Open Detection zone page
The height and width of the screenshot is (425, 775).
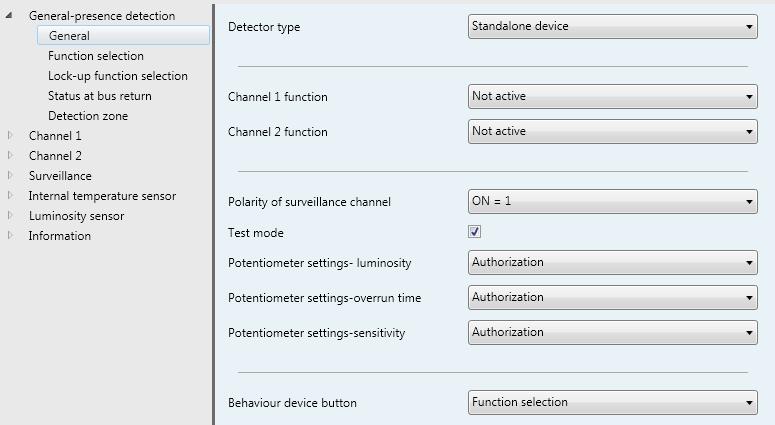point(88,116)
